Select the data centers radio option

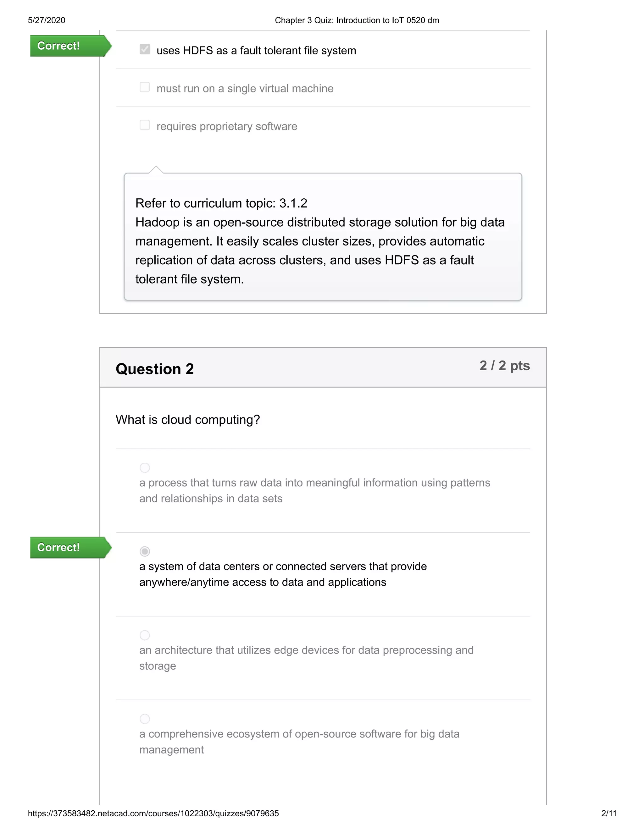tap(145, 551)
